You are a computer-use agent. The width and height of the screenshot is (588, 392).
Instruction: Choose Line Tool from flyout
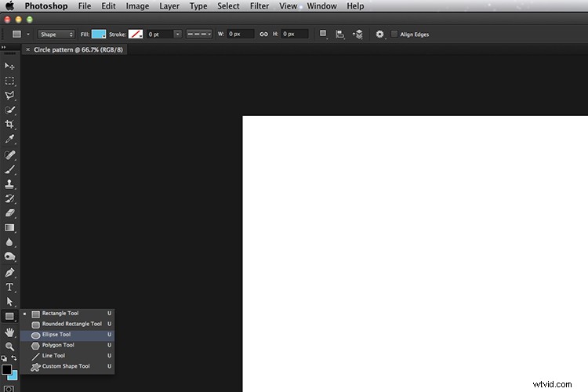pos(67,356)
